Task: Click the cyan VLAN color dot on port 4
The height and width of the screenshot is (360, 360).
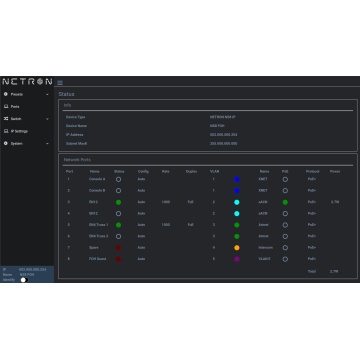Action: tap(237, 214)
